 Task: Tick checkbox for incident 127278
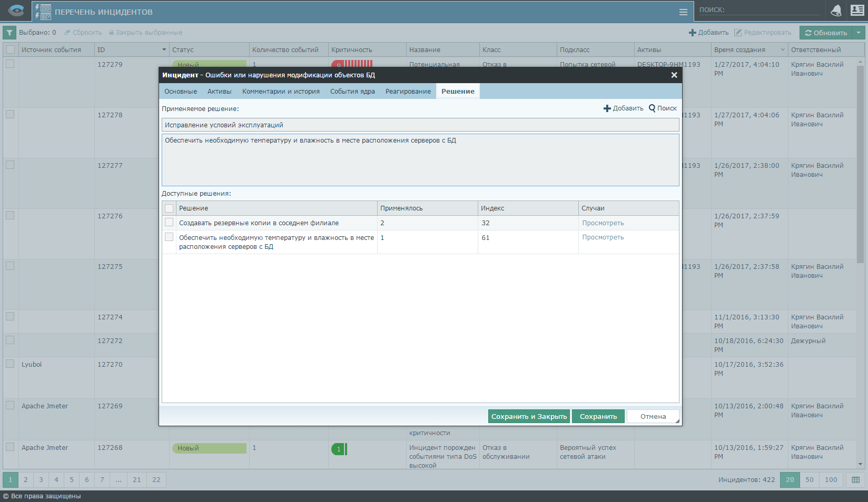10,114
